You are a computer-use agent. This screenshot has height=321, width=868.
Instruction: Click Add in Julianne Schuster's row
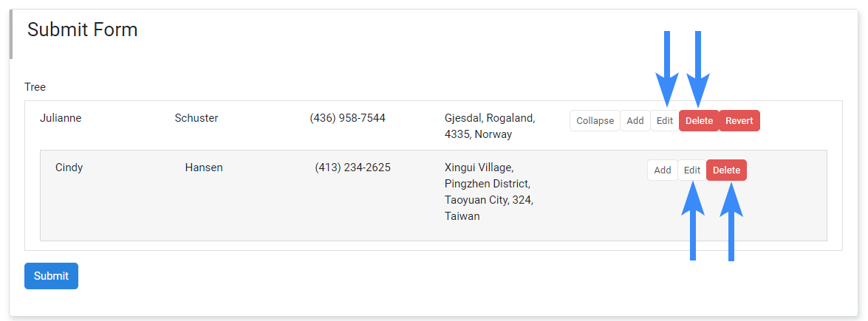(x=635, y=121)
